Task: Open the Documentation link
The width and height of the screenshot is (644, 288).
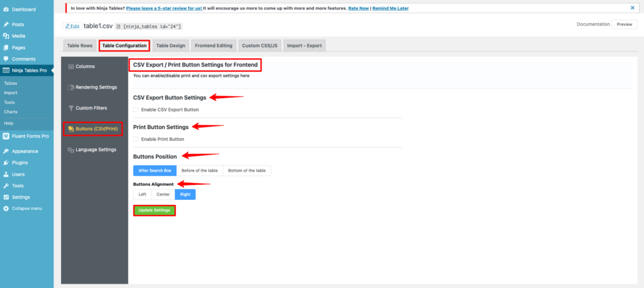Action: click(x=593, y=25)
